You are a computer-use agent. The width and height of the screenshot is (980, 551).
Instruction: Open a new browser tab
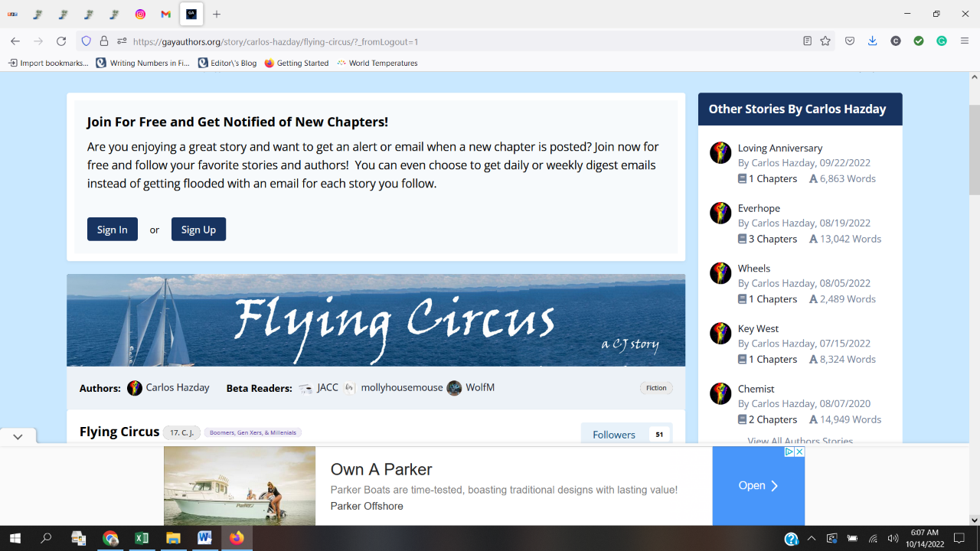tap(217, 14)
